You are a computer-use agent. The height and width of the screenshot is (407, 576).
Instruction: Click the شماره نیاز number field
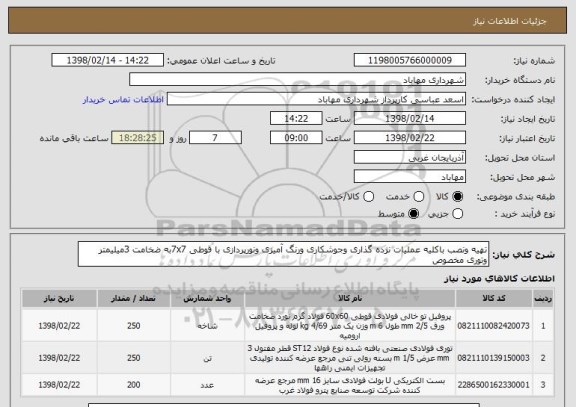click(x=410, y=60)
